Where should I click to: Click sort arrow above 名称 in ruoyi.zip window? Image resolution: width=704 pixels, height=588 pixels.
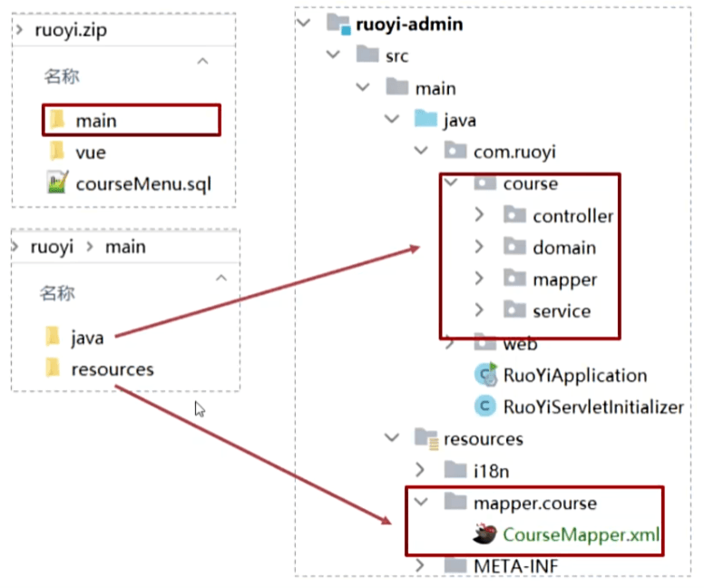tap(203, 61)
